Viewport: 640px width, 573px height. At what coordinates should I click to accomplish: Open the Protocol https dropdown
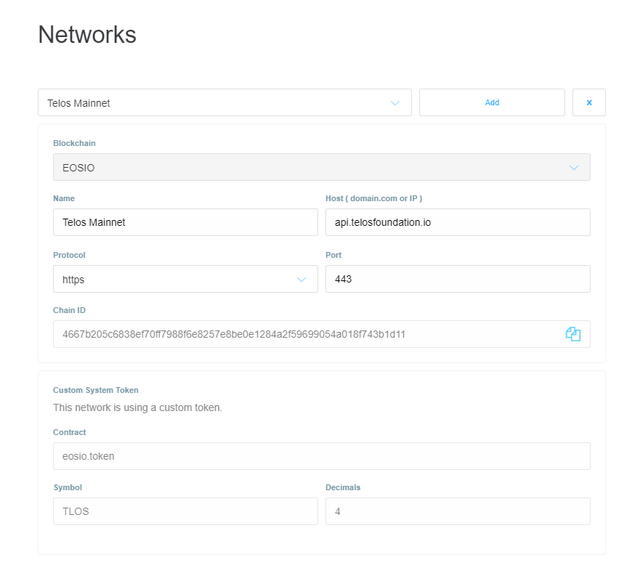(x=185, y=279)
